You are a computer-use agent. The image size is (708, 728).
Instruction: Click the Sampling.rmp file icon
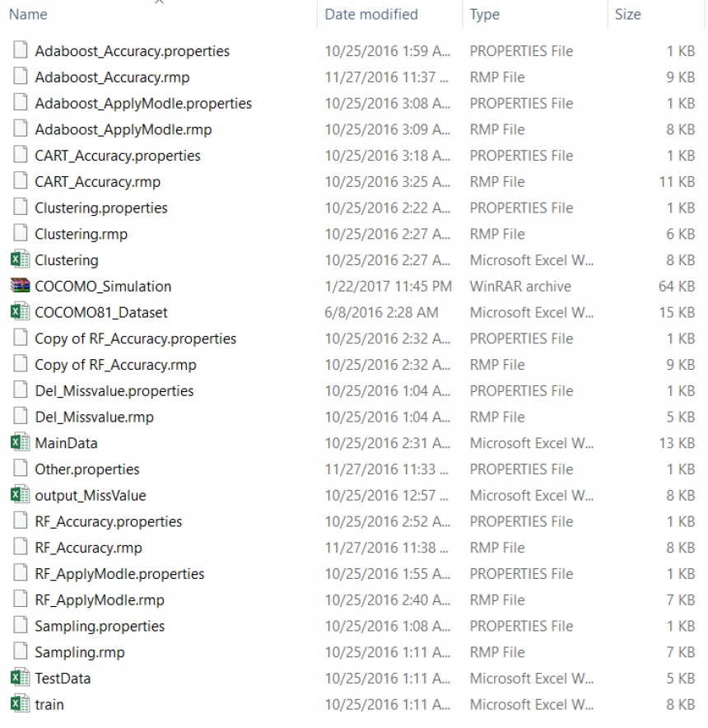(x=20, y=651)
